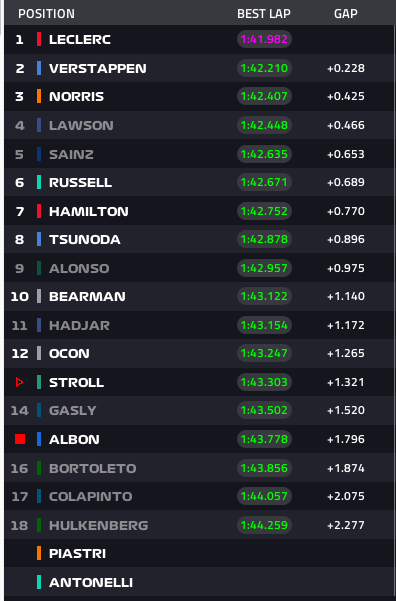
Task: Click Russell's teal team color bar
Action: click(39, 182)
